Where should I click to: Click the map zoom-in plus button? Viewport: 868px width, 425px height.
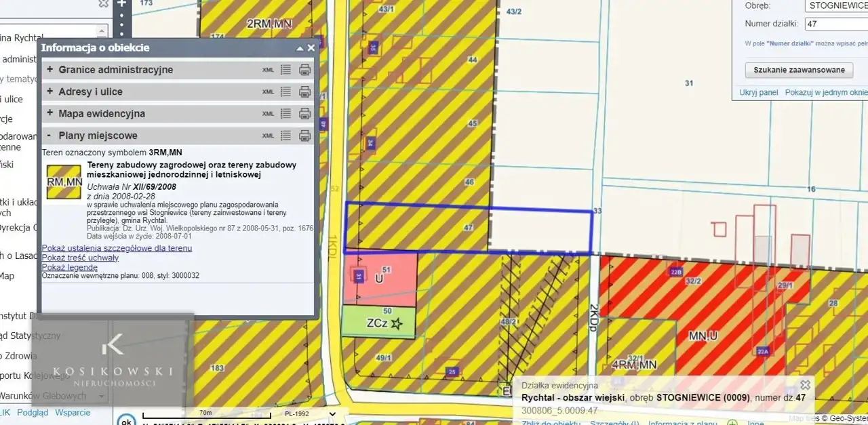point(121,3)
